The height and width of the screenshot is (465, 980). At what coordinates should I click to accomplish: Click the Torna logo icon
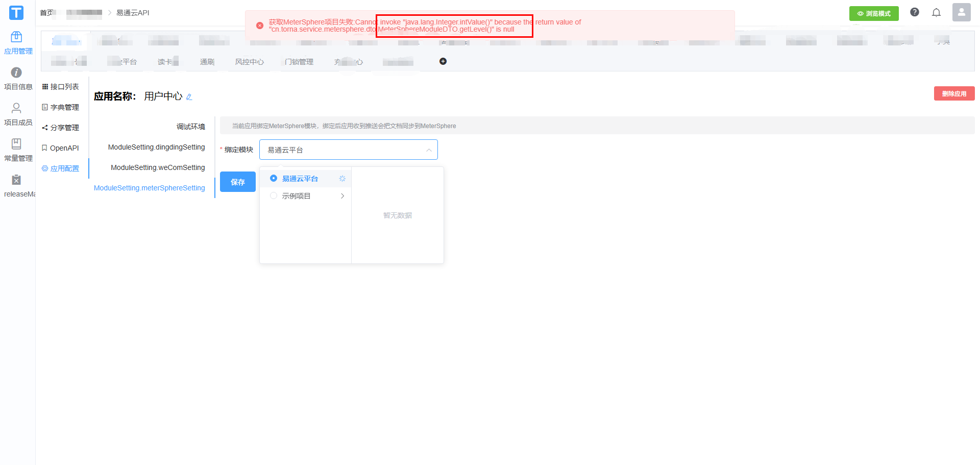[x=16, y=13]
